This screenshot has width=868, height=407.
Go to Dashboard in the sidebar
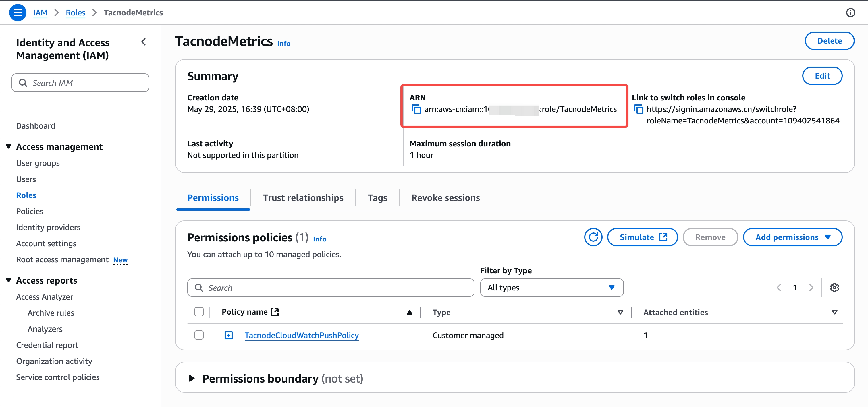(x=35, y=125)
